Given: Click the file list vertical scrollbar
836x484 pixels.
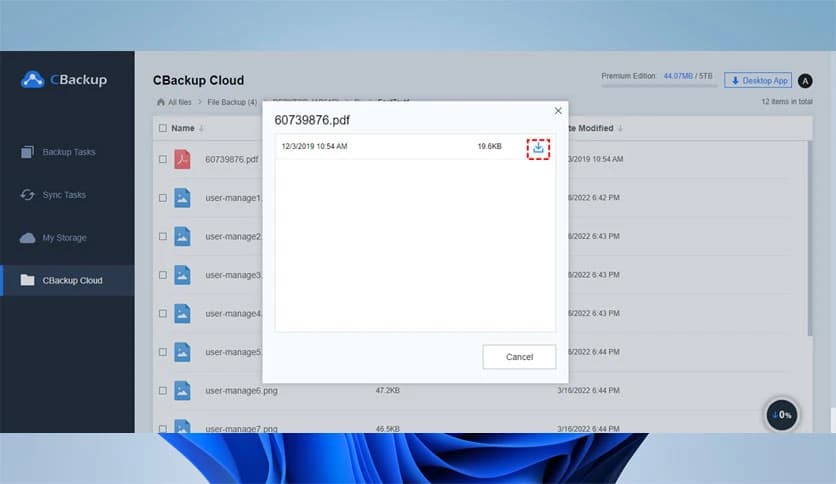Looking at the screenshot, I should 809,238.
